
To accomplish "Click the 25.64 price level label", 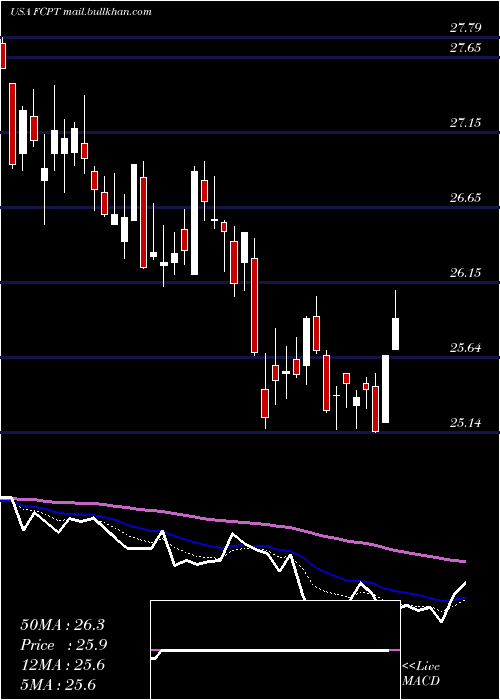I will [x=465, y=348].
